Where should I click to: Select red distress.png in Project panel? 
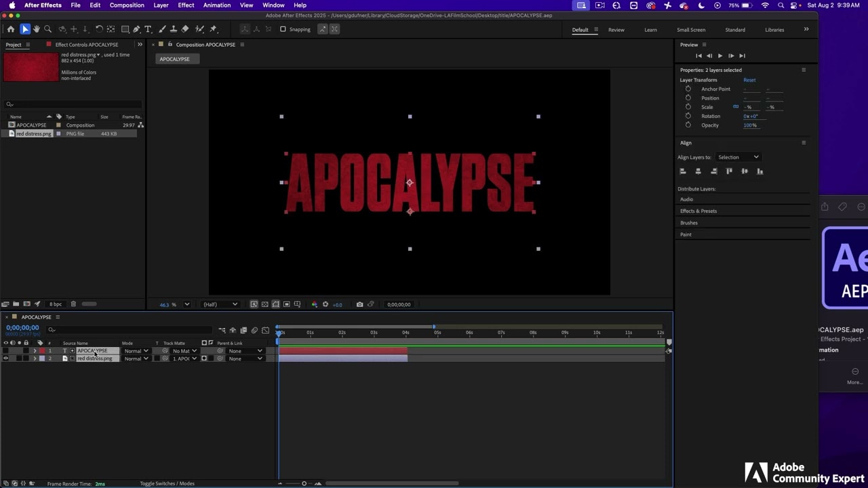(x=34, y=134)
